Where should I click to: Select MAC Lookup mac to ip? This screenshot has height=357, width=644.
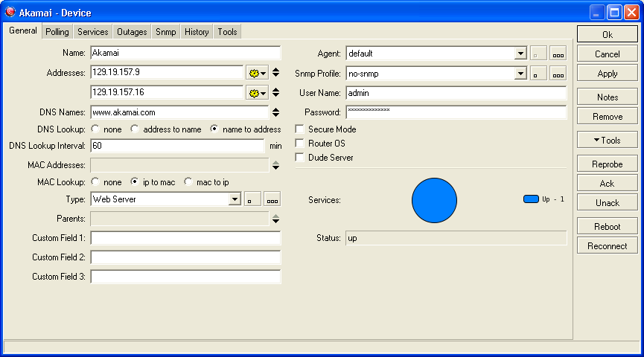click(188, 181)
